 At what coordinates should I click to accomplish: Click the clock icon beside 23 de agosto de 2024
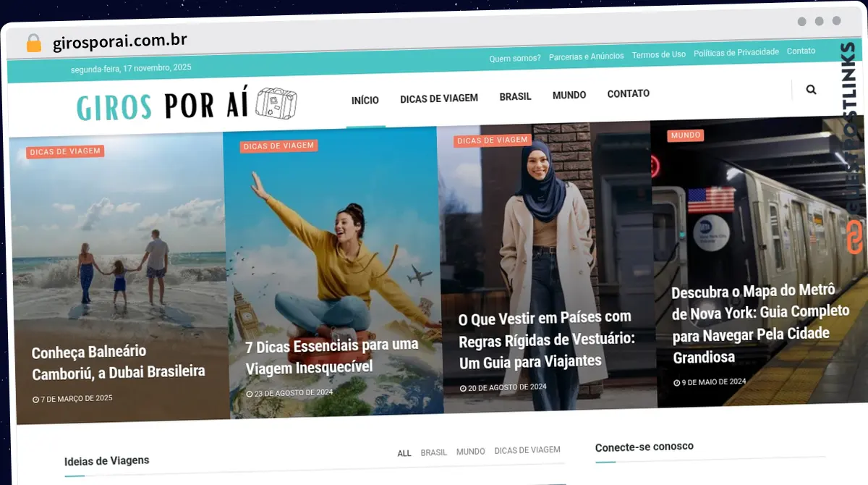click(250, 395)
